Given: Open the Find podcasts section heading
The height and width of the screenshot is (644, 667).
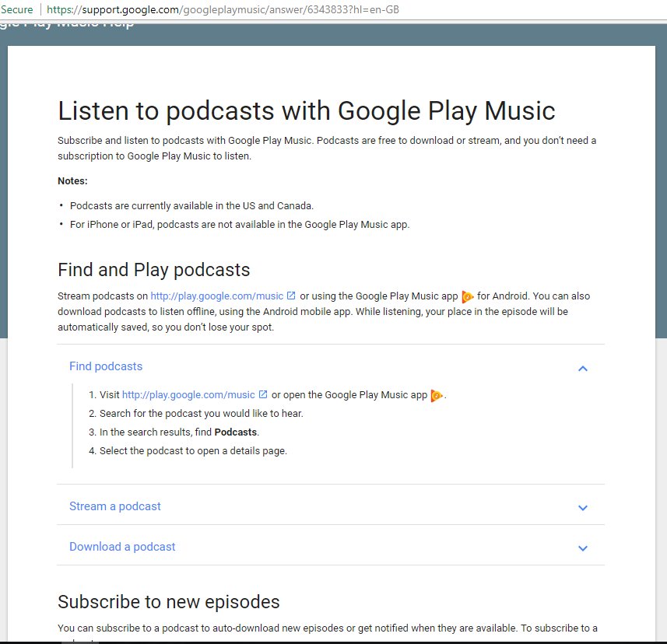Looking at the screenshot, I should click(x=106, y=366).
